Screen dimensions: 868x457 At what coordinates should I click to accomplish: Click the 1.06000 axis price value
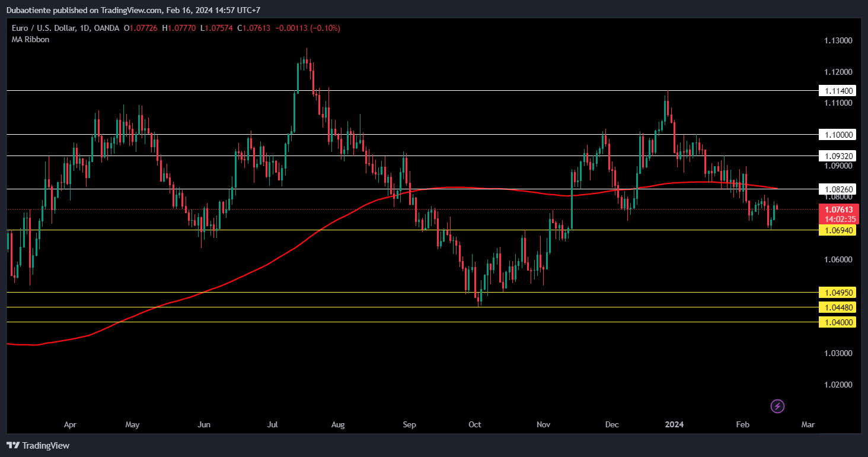coord(838,259)
